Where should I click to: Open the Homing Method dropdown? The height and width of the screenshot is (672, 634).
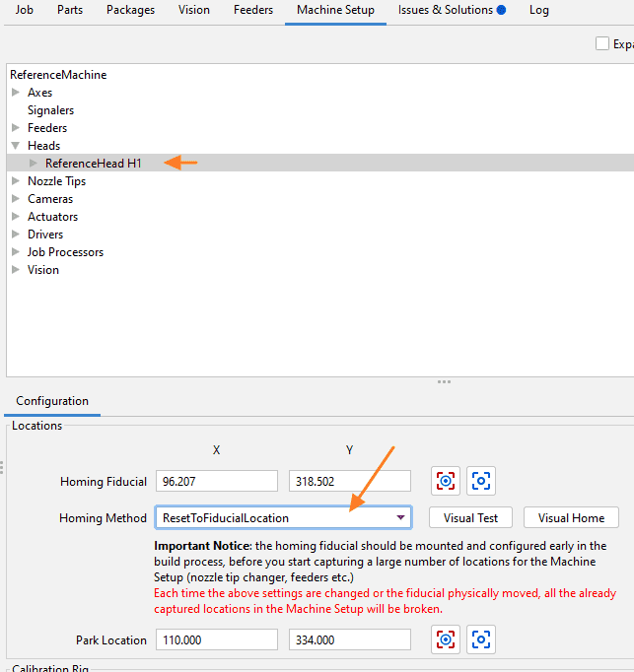[x=401, y=517]
